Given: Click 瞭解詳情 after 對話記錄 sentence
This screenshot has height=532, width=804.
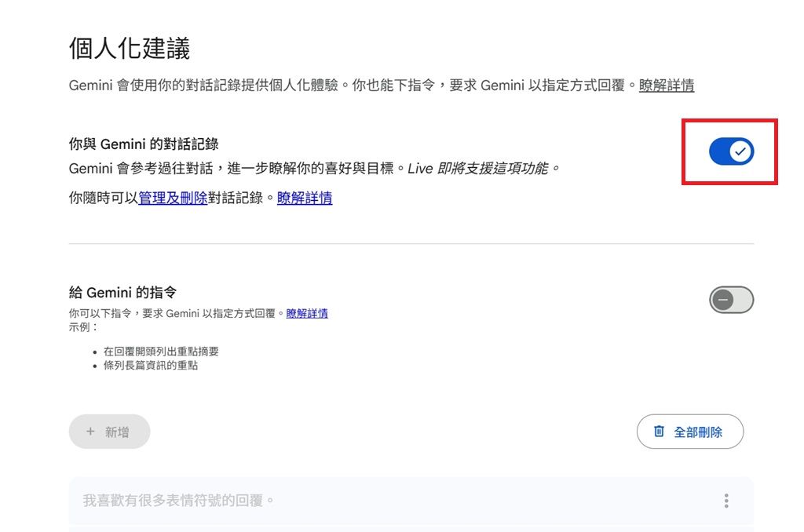Looking at the screenshot, I should 305,198.
